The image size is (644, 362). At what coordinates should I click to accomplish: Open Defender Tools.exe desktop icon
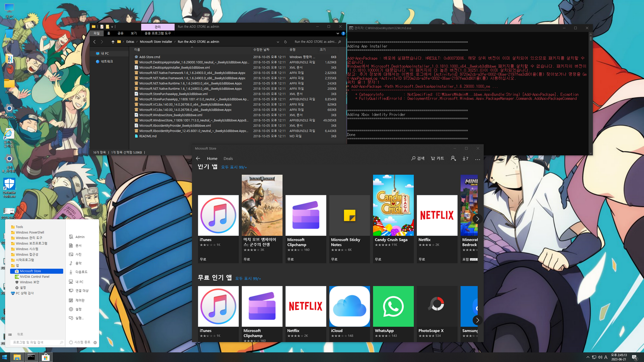tap(9, 188)
